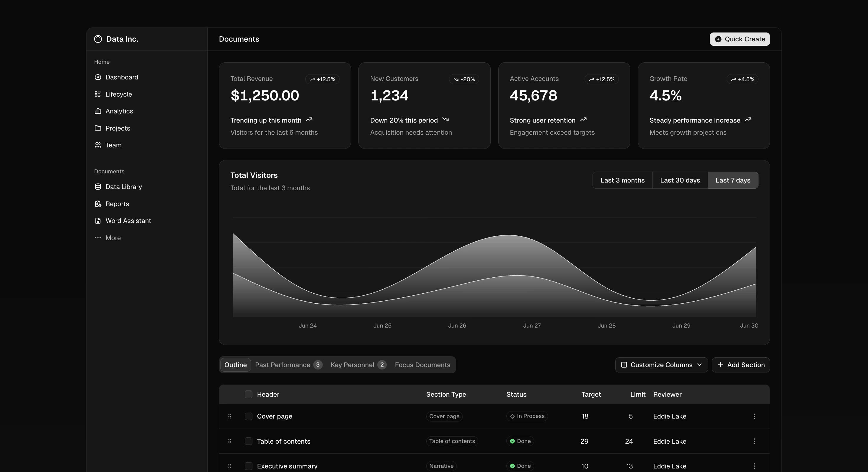Click the Dashboard gauge icon in sidebar
This screenshot has width=868, height=472.
point(98,77)
